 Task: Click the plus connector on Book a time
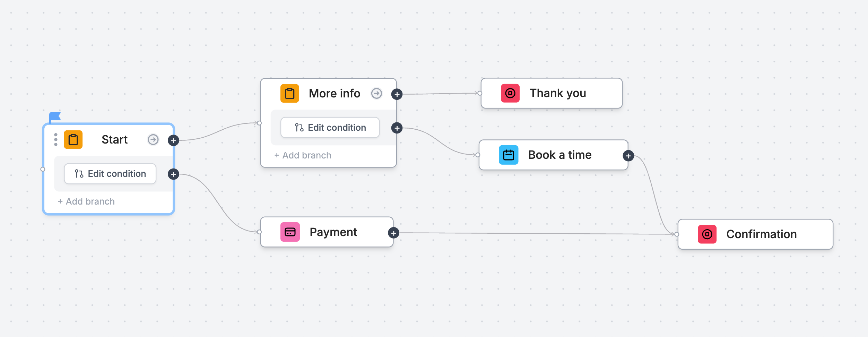point(628,156)
